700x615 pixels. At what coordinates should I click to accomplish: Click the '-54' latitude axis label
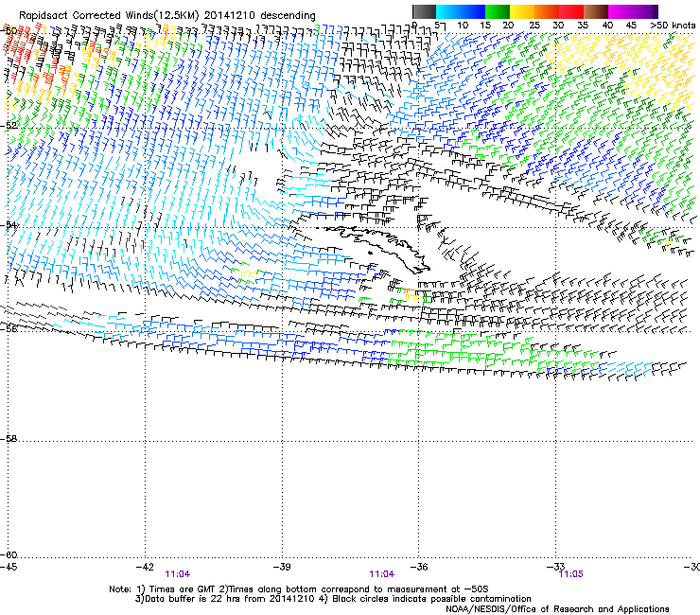[9, 224]
